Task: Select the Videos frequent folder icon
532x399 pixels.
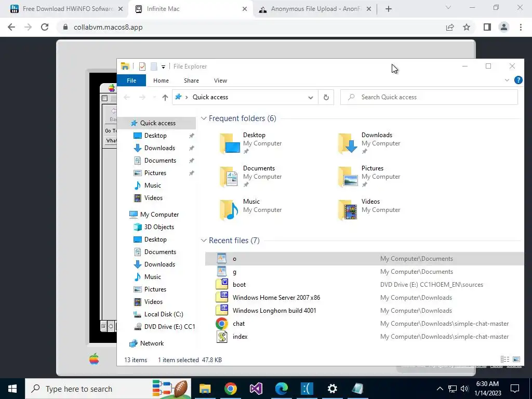Action: click(x=348, y=210)
